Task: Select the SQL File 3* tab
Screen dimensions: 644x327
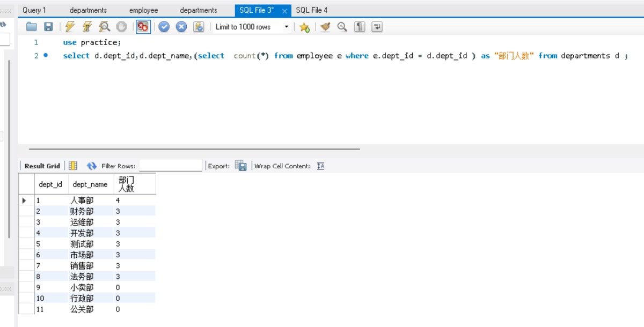Action: click(257, 10)
